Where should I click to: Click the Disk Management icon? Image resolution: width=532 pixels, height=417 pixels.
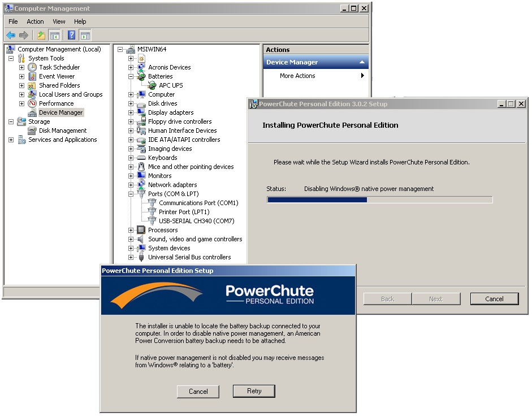coord(32,131)
